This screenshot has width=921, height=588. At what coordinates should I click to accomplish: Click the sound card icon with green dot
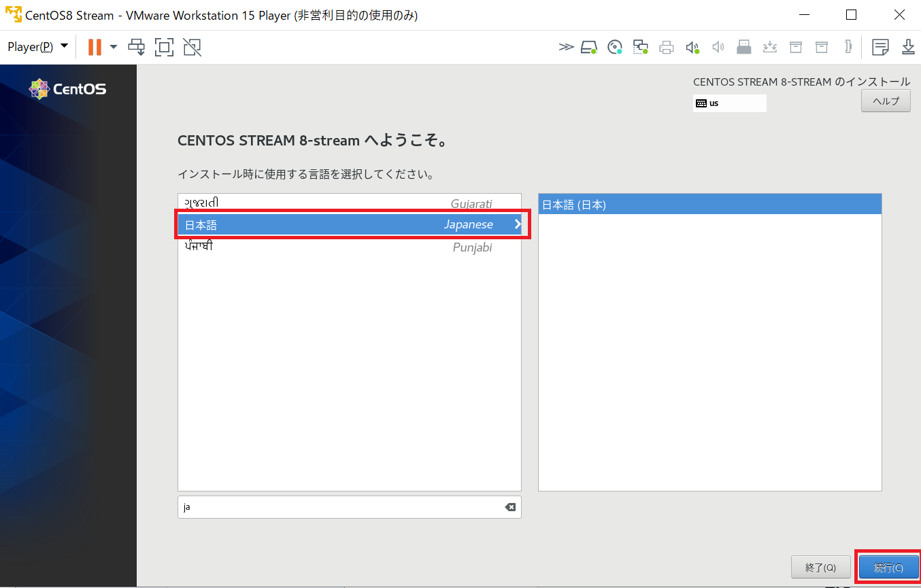tap(692, 47)
